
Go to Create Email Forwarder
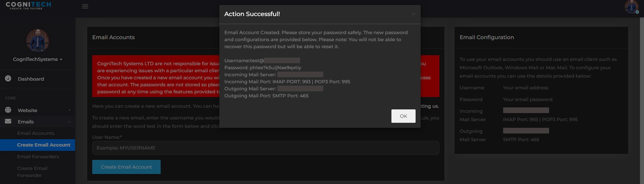pos(32,172)
